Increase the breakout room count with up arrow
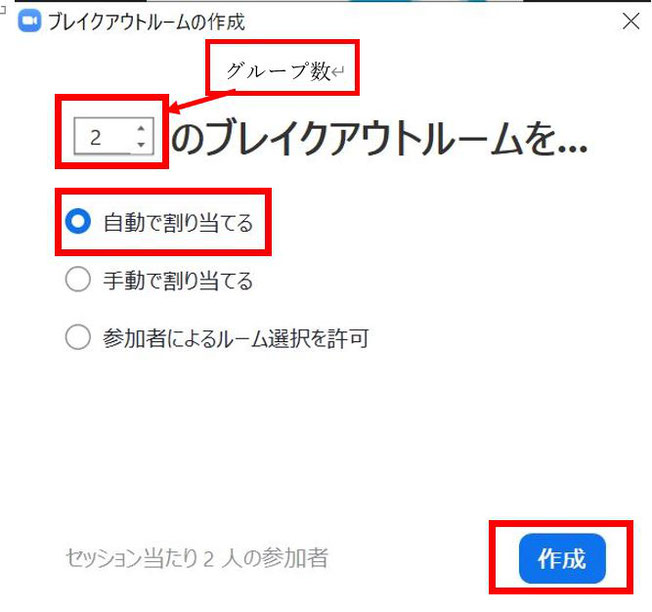The width and height of the screenshot is (652, 612). coord(141,128)
